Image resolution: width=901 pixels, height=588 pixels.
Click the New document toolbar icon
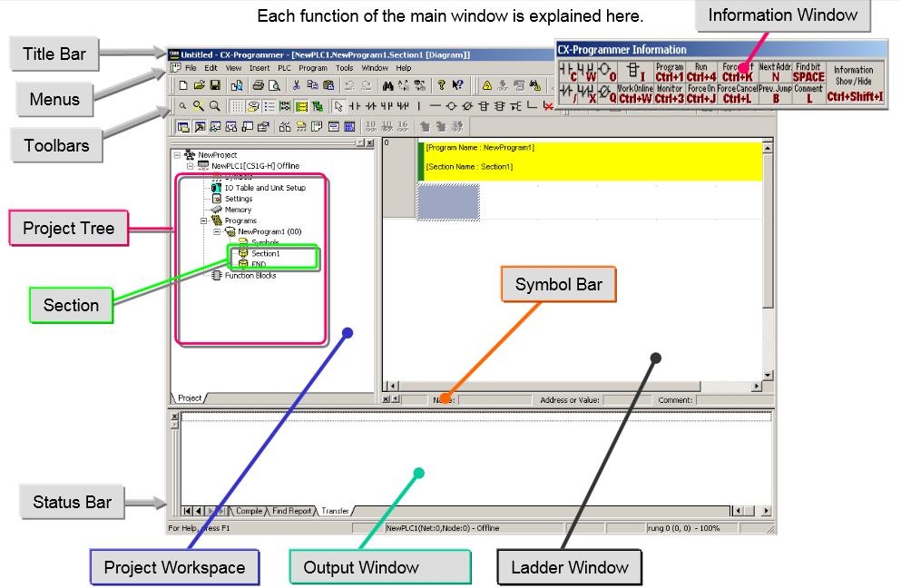(183, 85)
